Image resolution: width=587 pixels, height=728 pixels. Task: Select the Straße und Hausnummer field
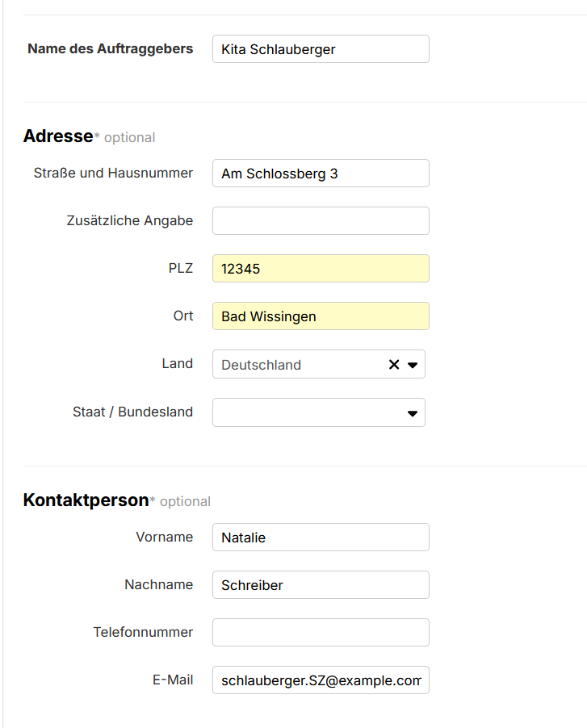point(320,173)
